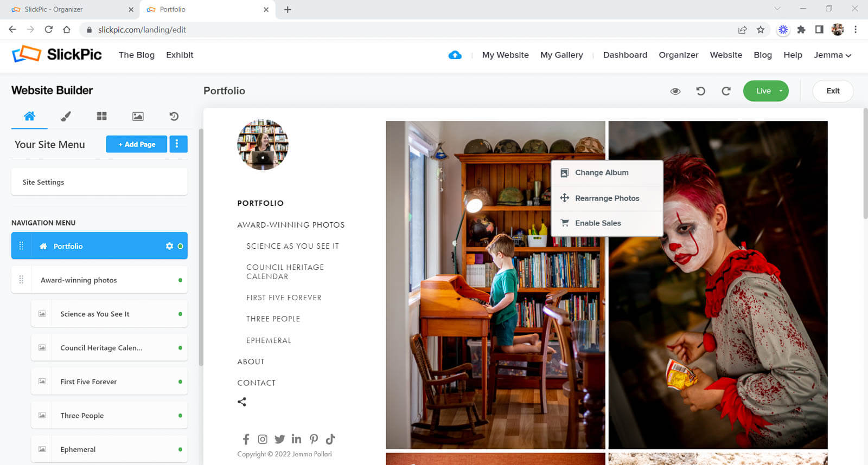Viewport: 868px width, 465px height.
Task: Open the layout grid tab
Action: 101,116
